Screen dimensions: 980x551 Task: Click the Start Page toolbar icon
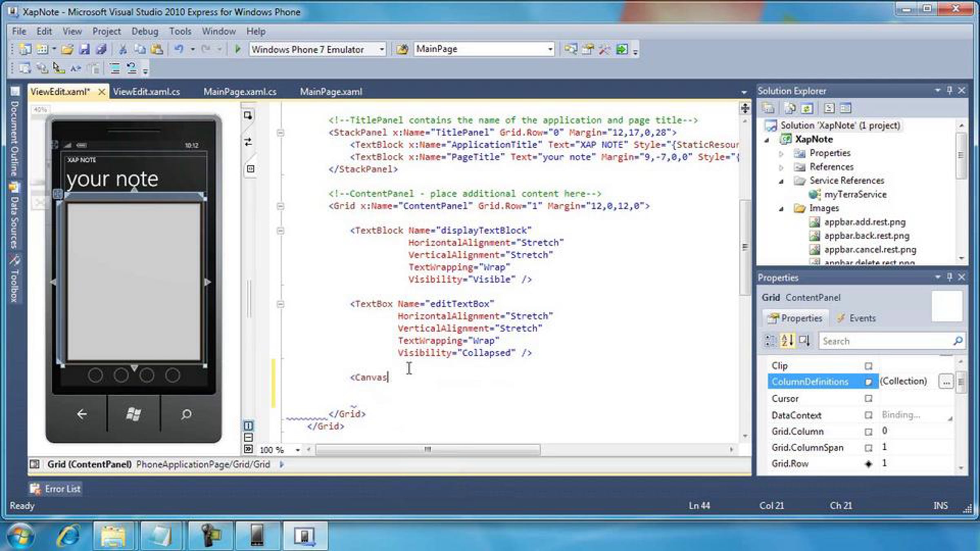click(621, 49)
